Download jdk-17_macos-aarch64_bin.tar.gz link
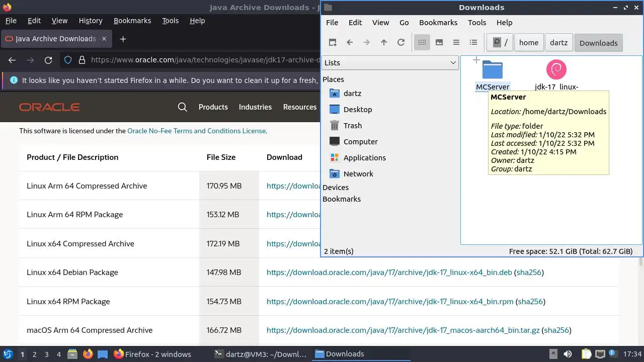Viewport: 644px width, 362px height. (403, 330)
